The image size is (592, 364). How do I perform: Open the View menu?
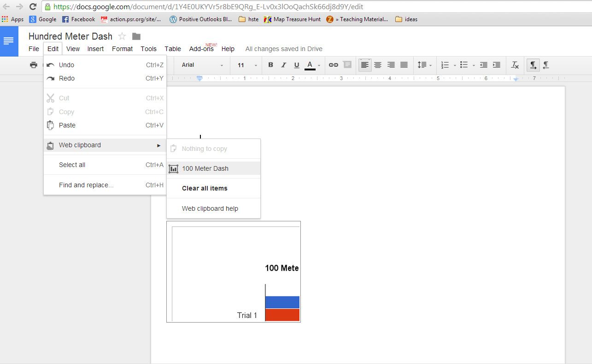(73, 49)
